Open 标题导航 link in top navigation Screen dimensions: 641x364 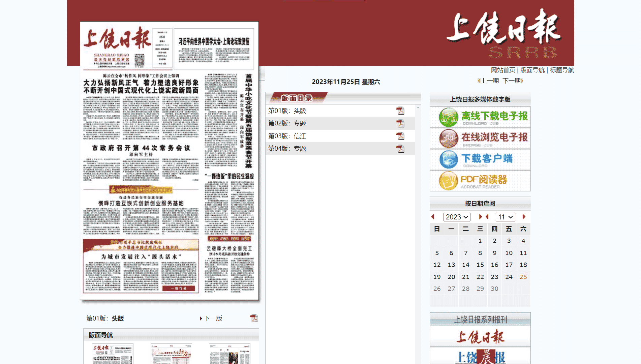[562, 70]
